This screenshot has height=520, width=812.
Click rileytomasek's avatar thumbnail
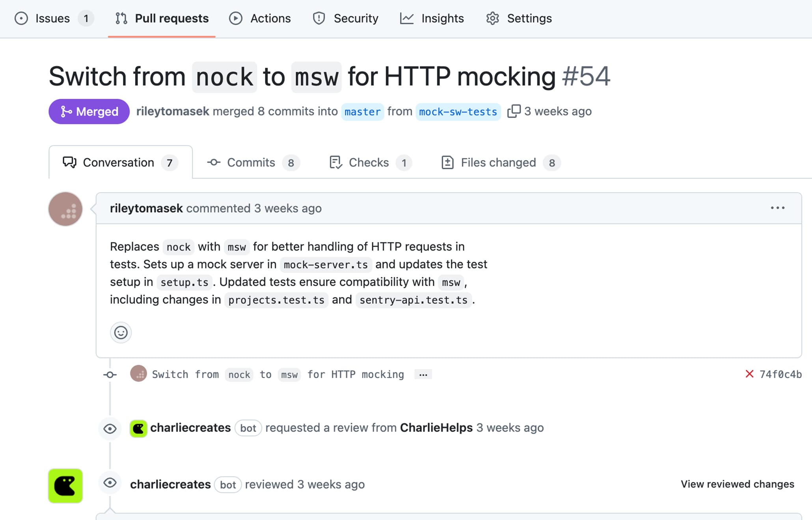[65, 209]
